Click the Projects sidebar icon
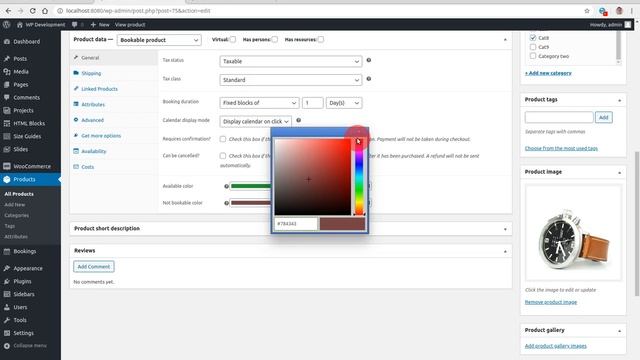The width and height of the screenshot is (640, 360). 7,110
